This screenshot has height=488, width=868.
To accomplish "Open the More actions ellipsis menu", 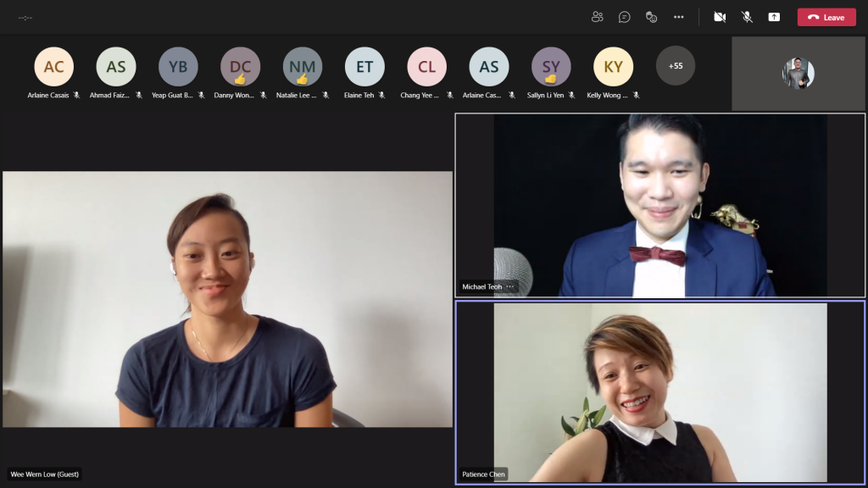I will point(679,17).
